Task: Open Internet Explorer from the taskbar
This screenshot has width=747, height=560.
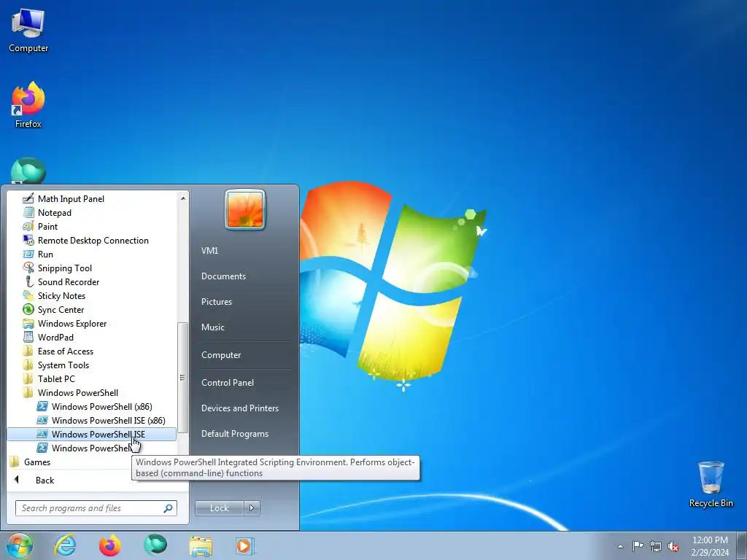Action: [65, 545]
